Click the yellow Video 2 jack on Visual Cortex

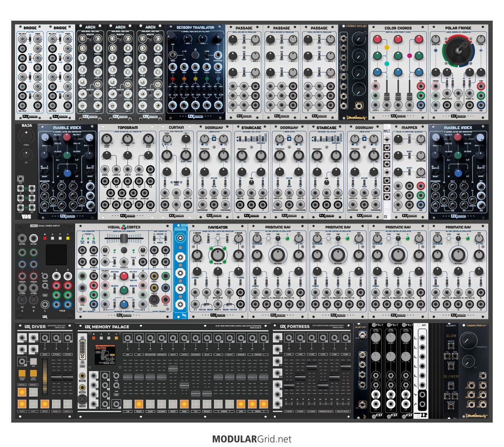[x=154, y=287]
